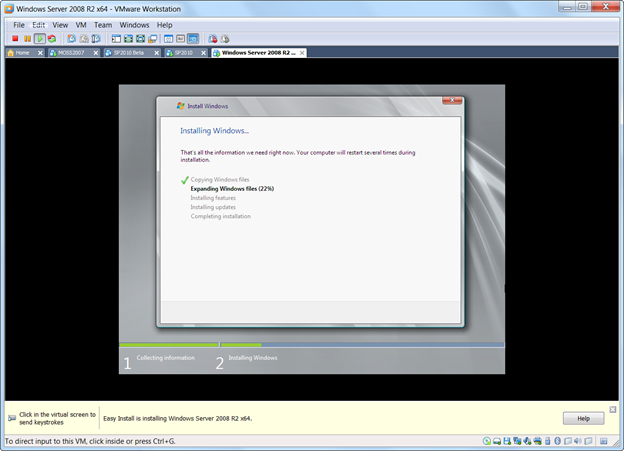The image size is (624, 451).
Task: Dismiss the Easy Install message bar
Action: point(613,409)
